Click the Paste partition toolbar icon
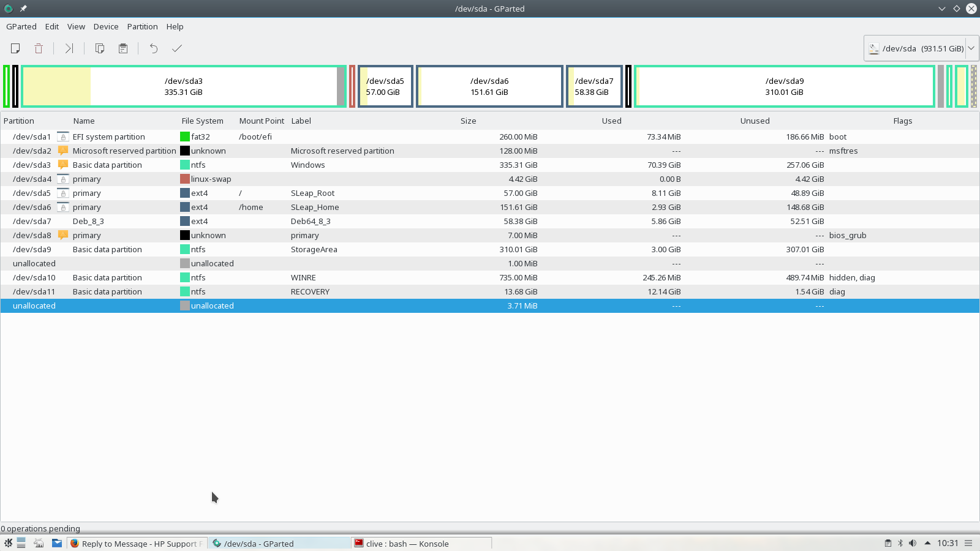The width and height of the screenshot is (980, 551). 123,48
